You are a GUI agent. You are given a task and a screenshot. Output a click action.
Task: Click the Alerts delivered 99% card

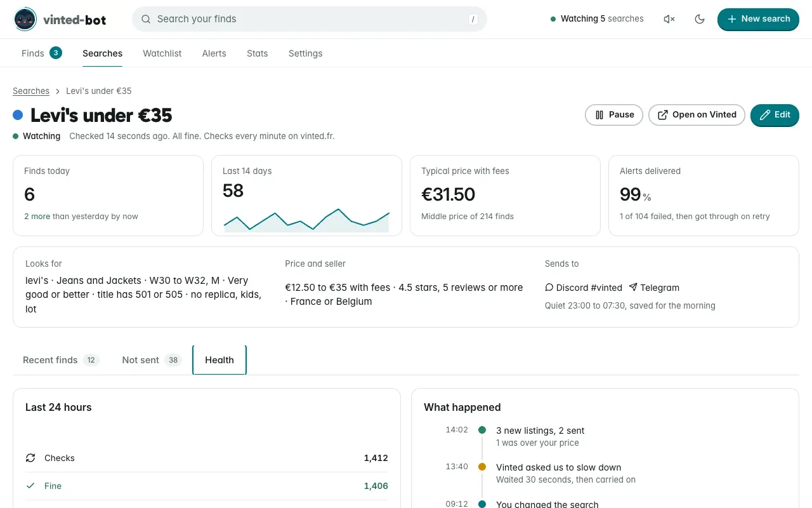tap(704, 196)
